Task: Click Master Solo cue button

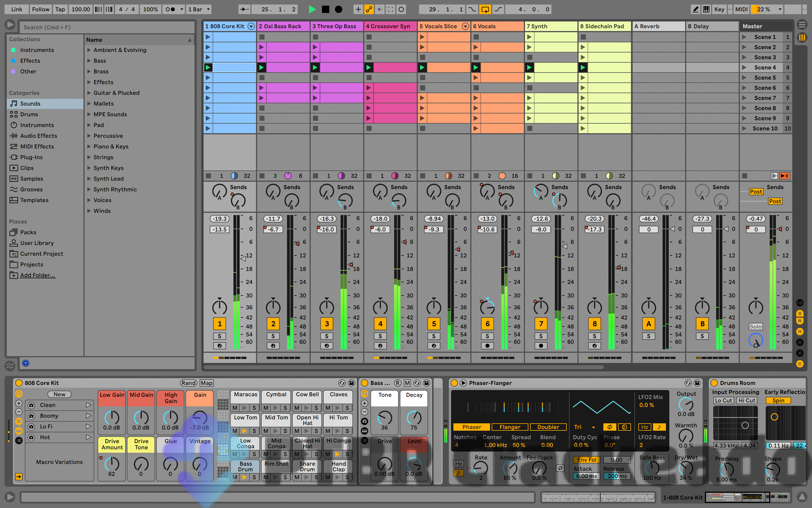Action: click(x=756, y=327)
